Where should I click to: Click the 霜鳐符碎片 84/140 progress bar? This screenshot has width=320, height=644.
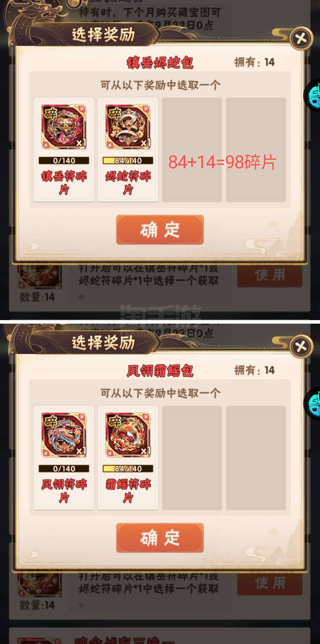pyautogui.click(x=128, y=468)
